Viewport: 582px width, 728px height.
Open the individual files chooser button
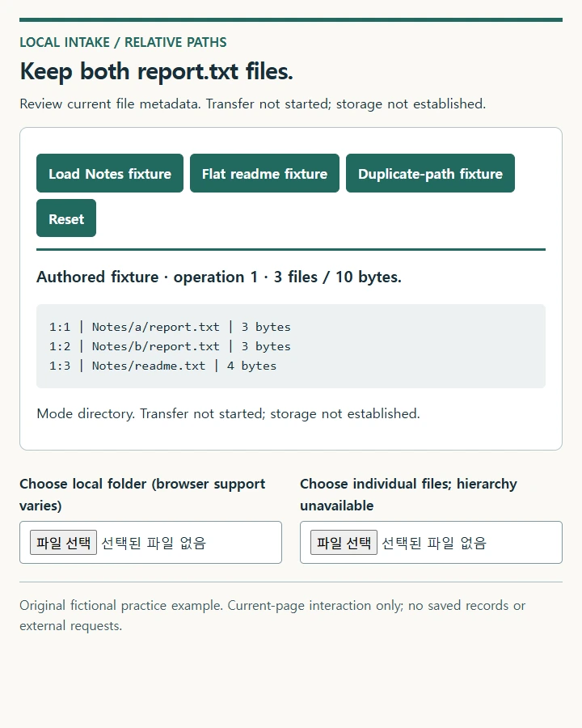click(x=344, y=542)
